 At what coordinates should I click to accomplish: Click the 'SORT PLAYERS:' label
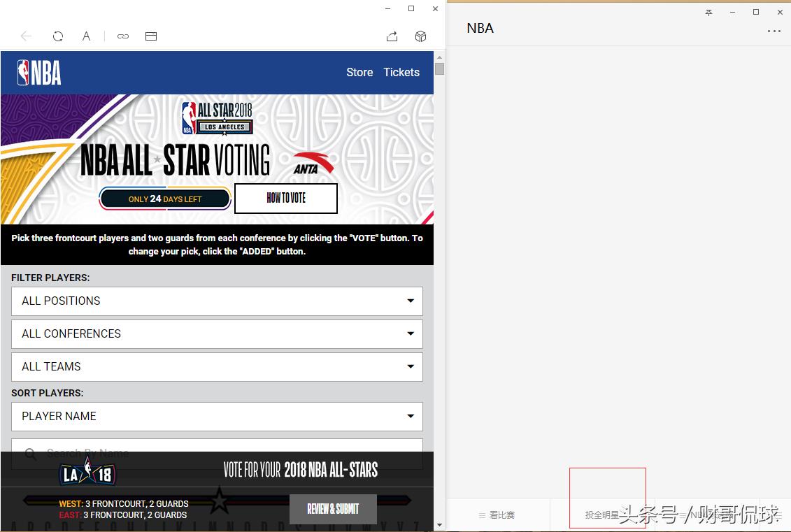(48, 393)
